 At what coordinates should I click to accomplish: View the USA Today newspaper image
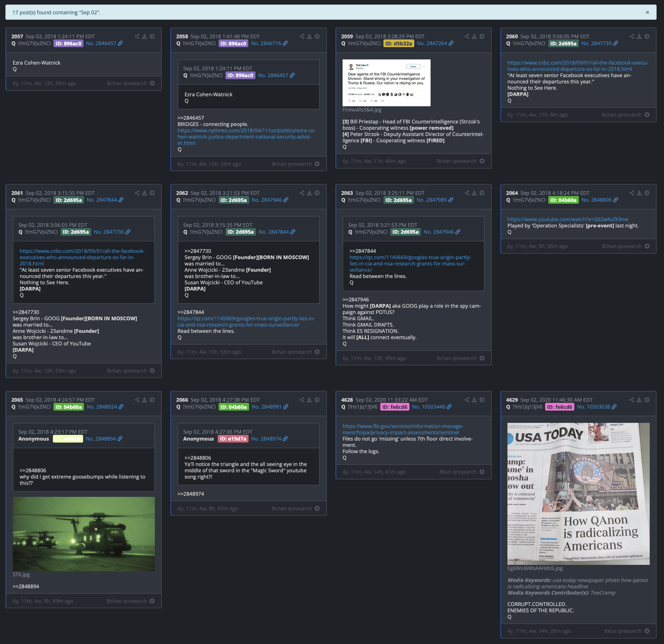[578, 494]
